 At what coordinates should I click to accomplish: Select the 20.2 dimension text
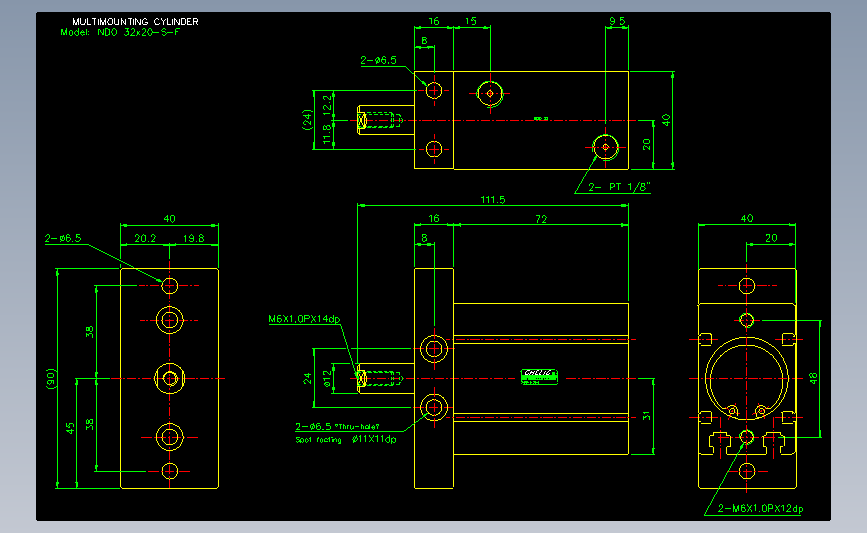click(145, 238)
